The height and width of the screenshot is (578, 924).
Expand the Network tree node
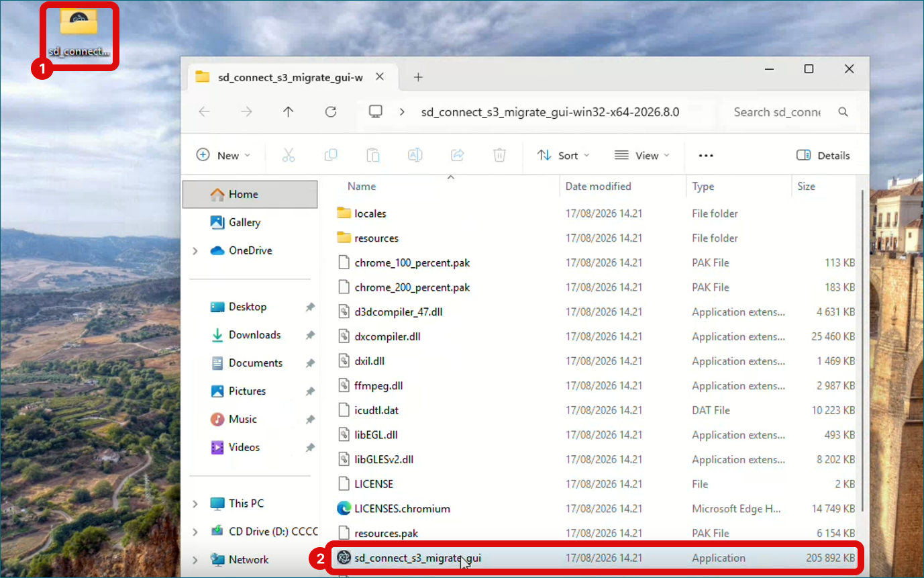(195, 560)
